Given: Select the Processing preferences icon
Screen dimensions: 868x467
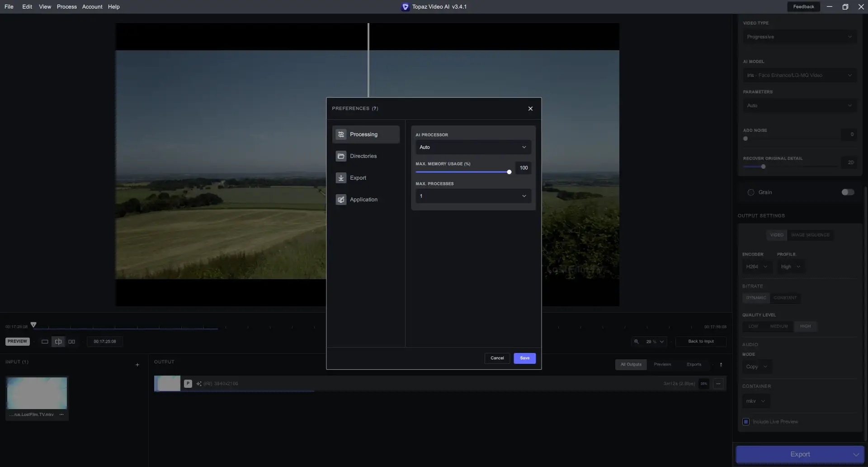Looking at the screenshot, I should click(x=341, y=134).
